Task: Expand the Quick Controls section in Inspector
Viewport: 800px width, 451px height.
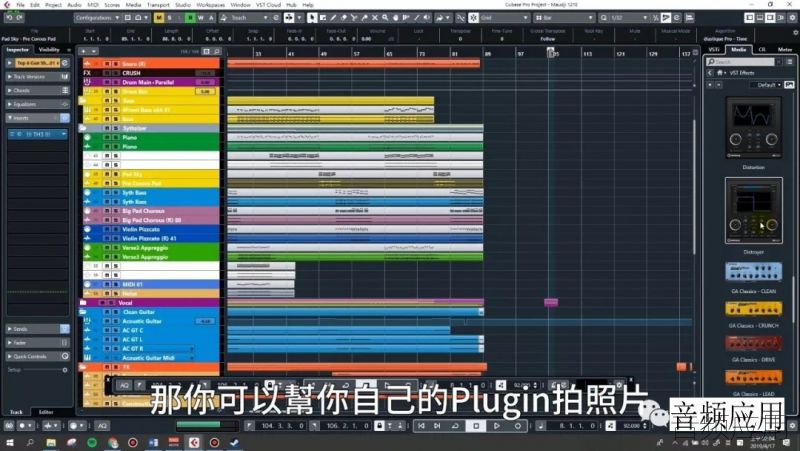Action: (37, 357)
